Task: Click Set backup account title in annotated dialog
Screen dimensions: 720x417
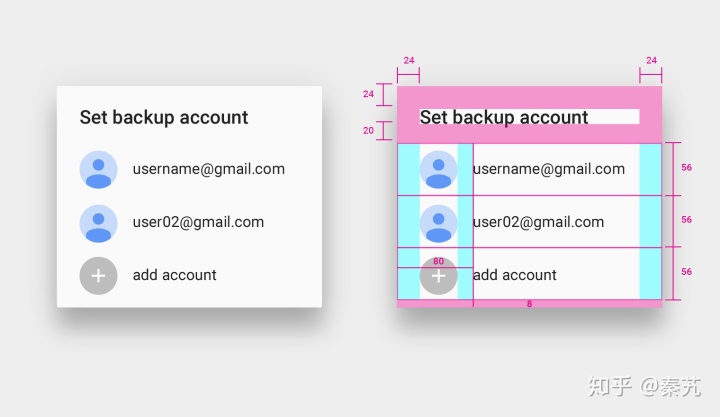Action: pos(504,118)
